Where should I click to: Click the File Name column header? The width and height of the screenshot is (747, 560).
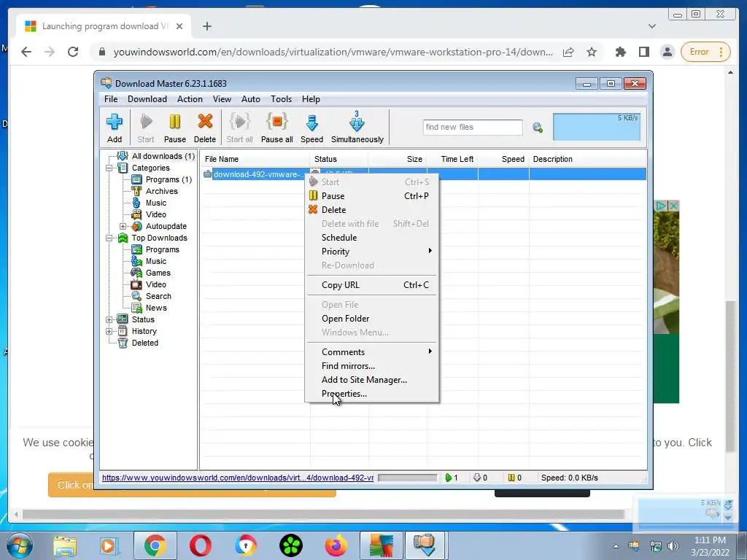[x=255, y=159]
